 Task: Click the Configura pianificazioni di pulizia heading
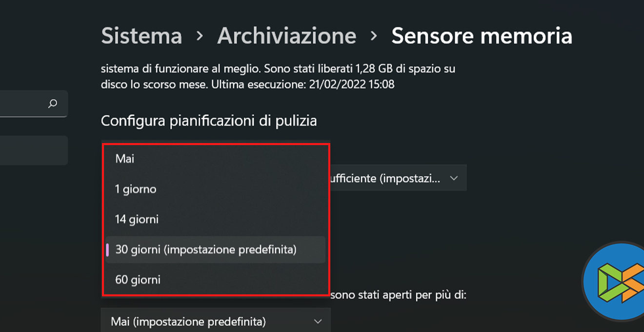pyautogui.click(x=209, y=121)
